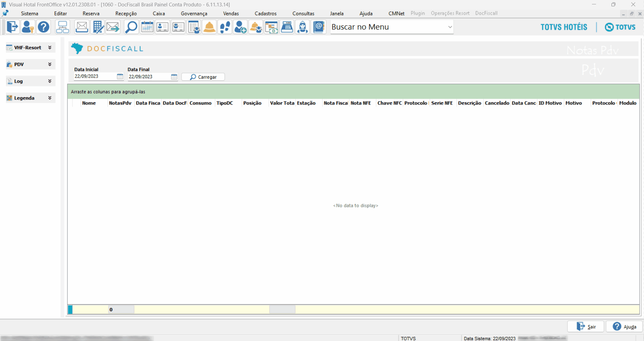
Task: Sort by the Descrição column header
Action: pyautogui.click(x=469, y=103)
